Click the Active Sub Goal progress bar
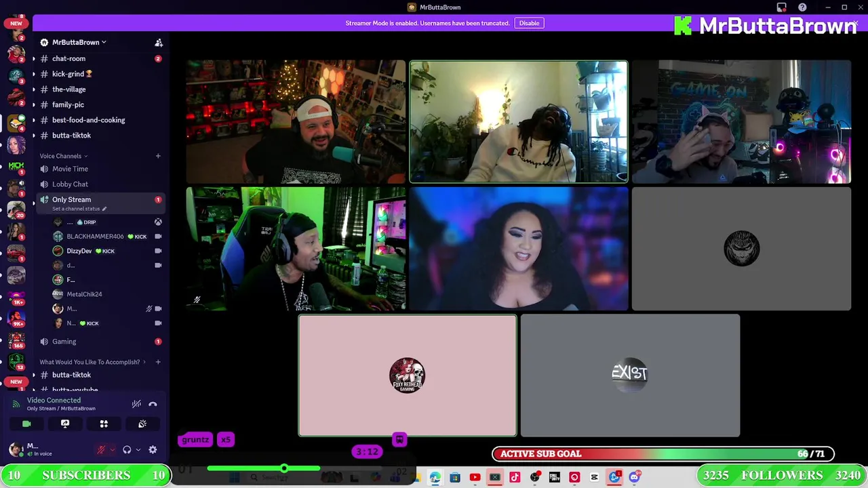The width and height of the screenshot is (868, 488). (x=663, y=454)
